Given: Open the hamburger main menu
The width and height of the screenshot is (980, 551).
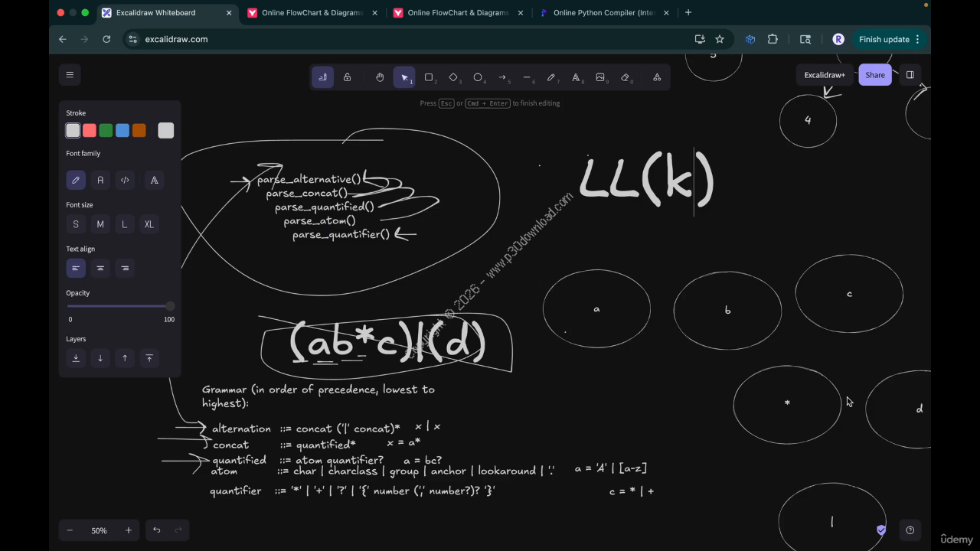Looking at the screenshot, I should 70,75.
